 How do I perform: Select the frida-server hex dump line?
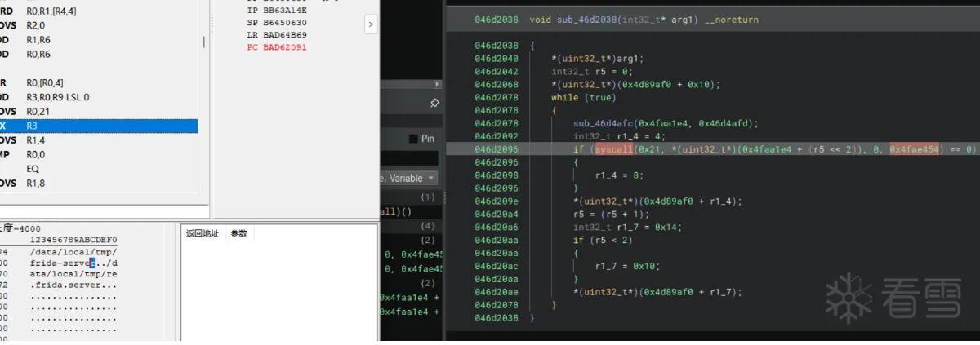pos(73,263)
